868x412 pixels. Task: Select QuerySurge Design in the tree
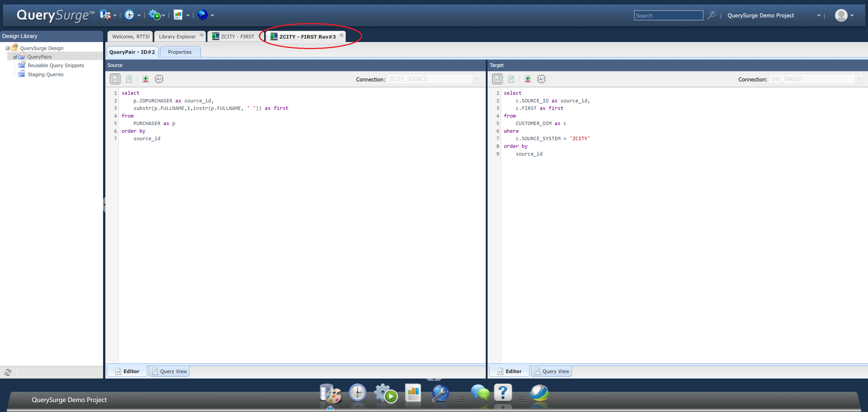41,48
